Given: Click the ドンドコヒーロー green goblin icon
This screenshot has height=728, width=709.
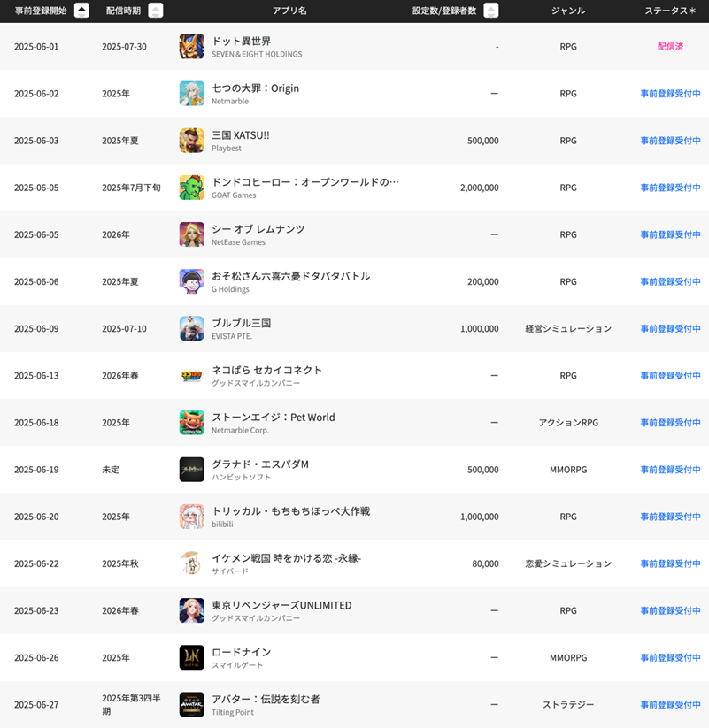Looking at the screenshot, I should [x=192, y=188].
